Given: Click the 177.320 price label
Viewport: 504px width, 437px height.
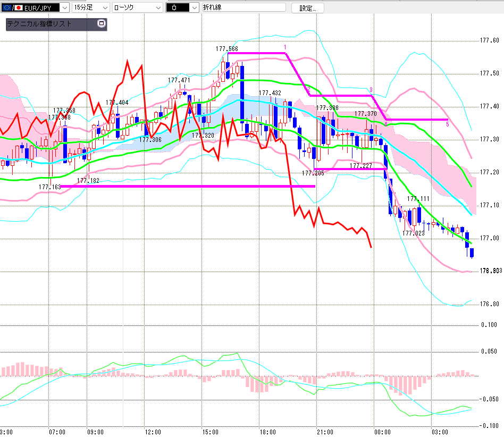Looking at the screenshot, I should coord(203,136).
